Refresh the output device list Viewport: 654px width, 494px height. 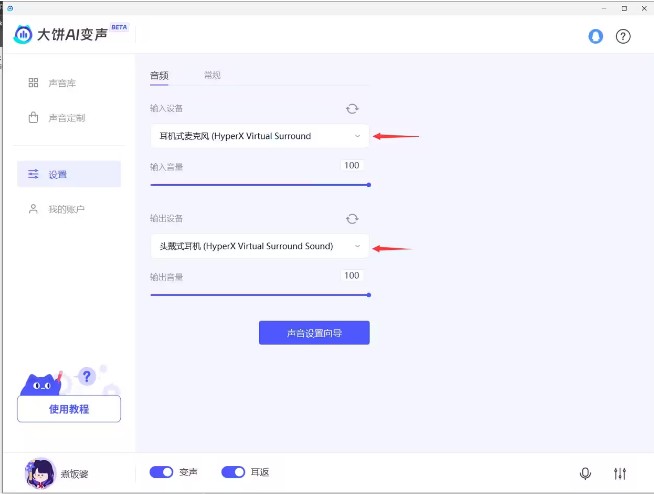tap(352, 219)
